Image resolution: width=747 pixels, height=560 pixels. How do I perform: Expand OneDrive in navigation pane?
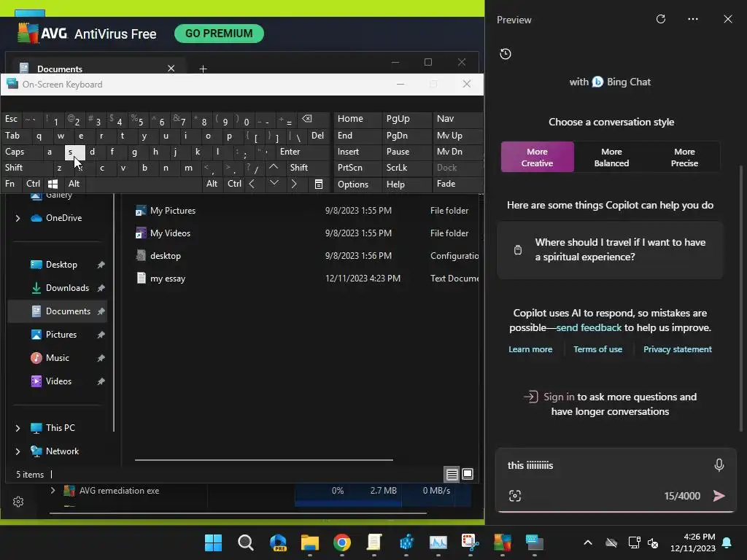(18, 218)
